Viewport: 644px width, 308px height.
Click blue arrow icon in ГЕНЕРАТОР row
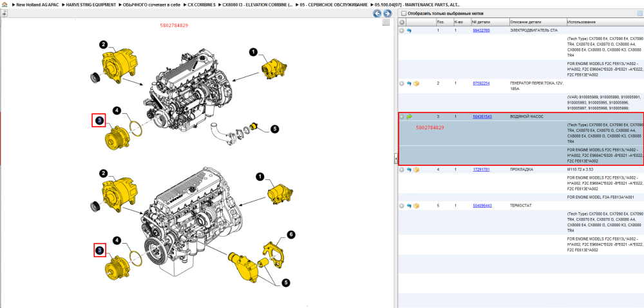pos(409,83)
